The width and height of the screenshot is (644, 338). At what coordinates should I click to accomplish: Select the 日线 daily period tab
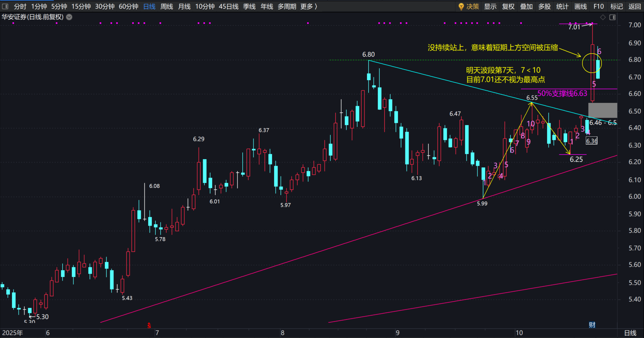pyautogui.click(x=149, y=7)
